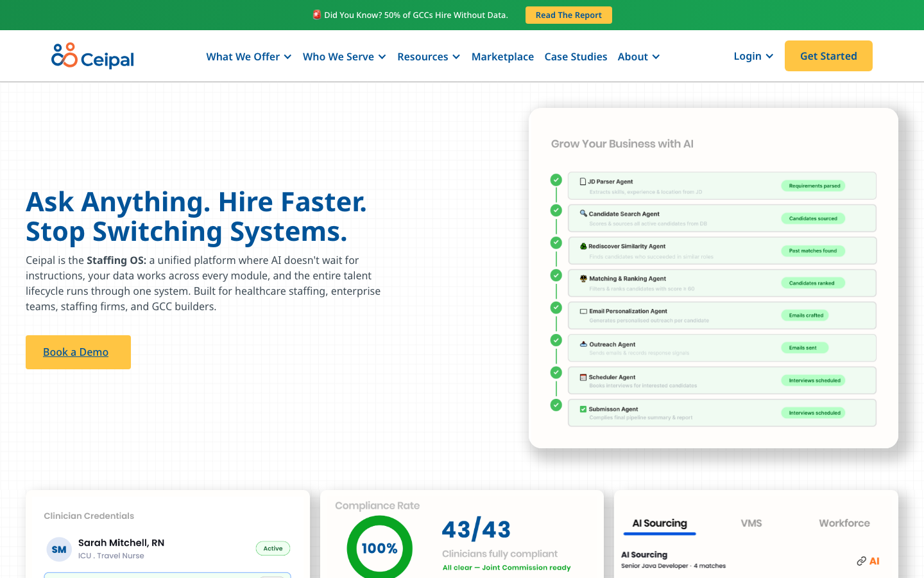
Task: Click the Past matches found status pill
Action: click(x=813, y=250)
